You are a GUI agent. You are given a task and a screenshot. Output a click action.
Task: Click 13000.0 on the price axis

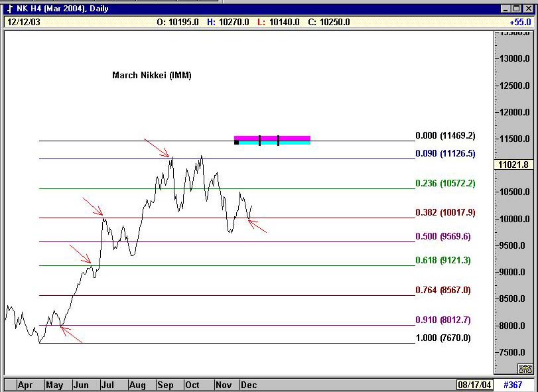point(514,58)
